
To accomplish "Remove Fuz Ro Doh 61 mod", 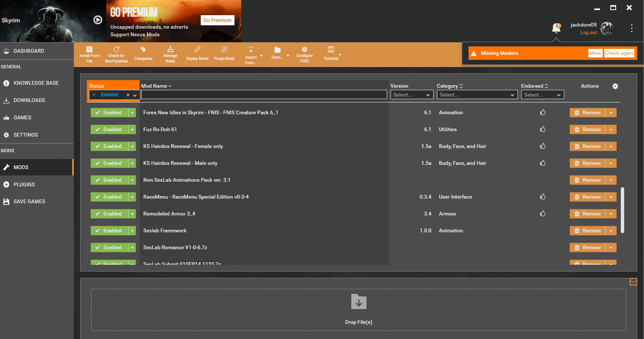I will [x=587, y=129].
